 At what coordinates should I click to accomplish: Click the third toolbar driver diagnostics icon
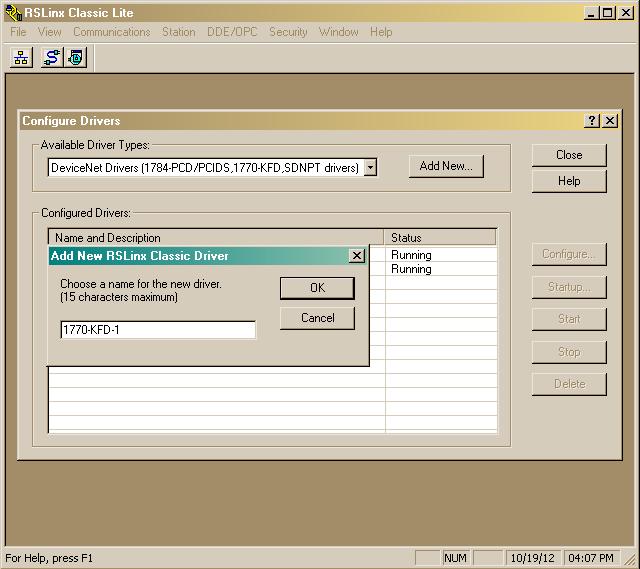[x=76, y=57]
